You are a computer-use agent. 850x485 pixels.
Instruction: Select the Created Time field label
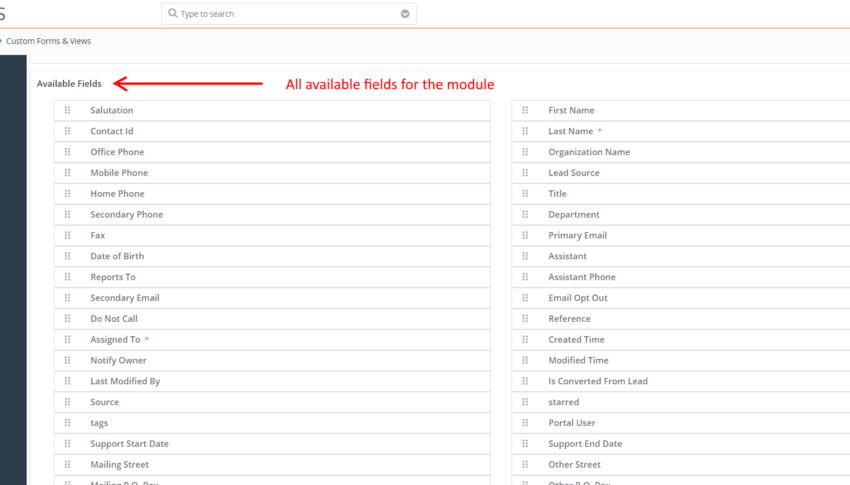(576, 340)
